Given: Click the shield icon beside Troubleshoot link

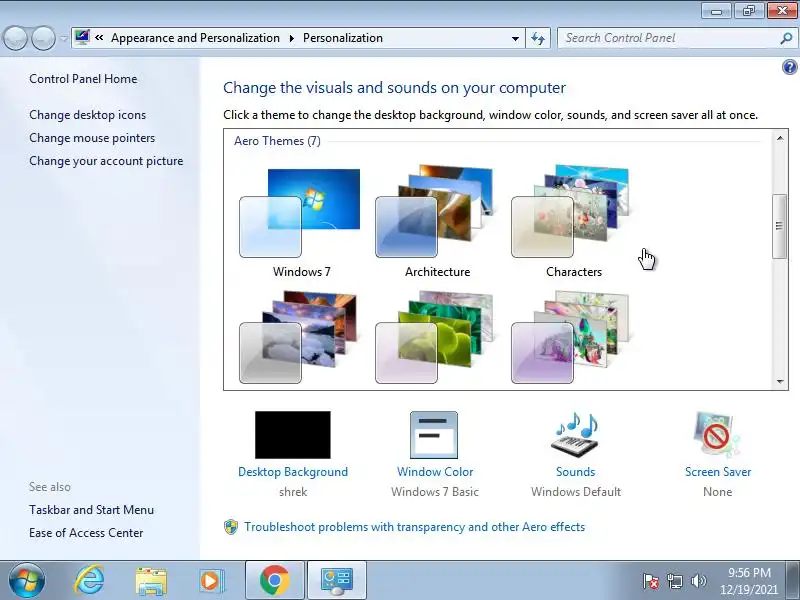Looking at the screenshot, I should click(x=231, y=527).
